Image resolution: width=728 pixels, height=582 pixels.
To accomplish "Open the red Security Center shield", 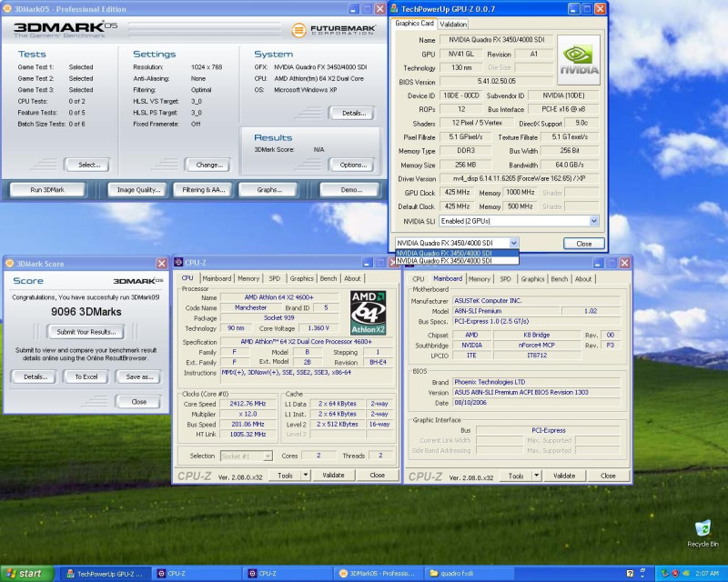I will point(675,574).
